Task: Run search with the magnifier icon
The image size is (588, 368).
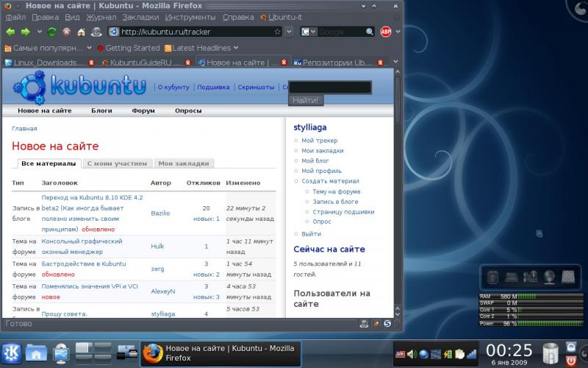Action: click(370, 32)
